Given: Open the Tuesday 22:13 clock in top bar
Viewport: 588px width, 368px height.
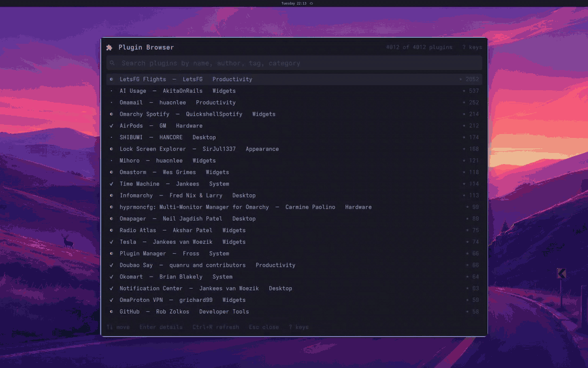Looking at the screenshot, I should (293, 3).
